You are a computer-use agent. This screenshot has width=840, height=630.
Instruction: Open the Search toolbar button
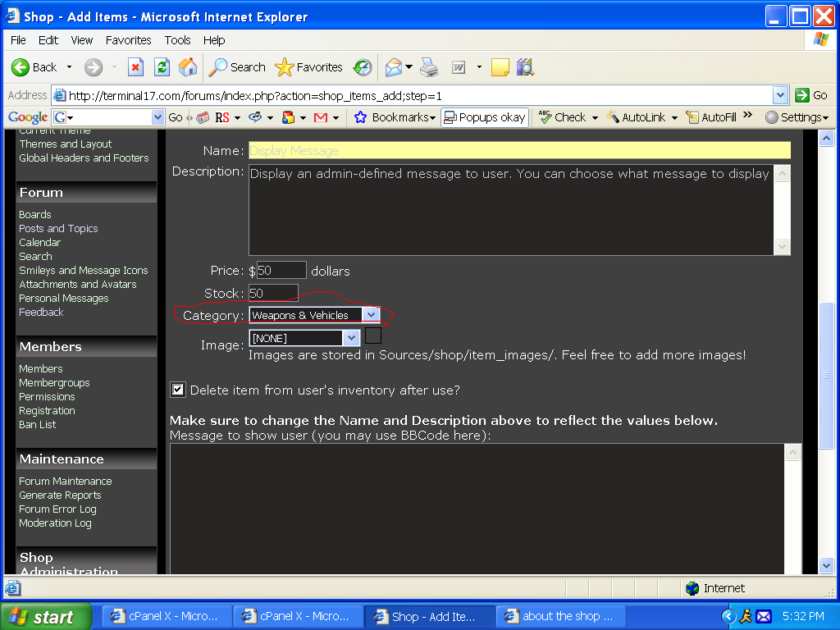point(238,67)
